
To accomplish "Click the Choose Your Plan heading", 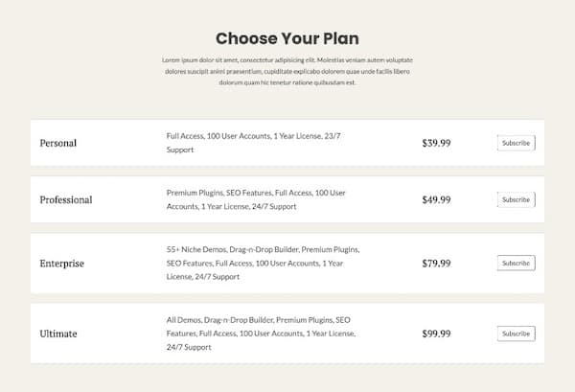I will (x=287, y=38).
